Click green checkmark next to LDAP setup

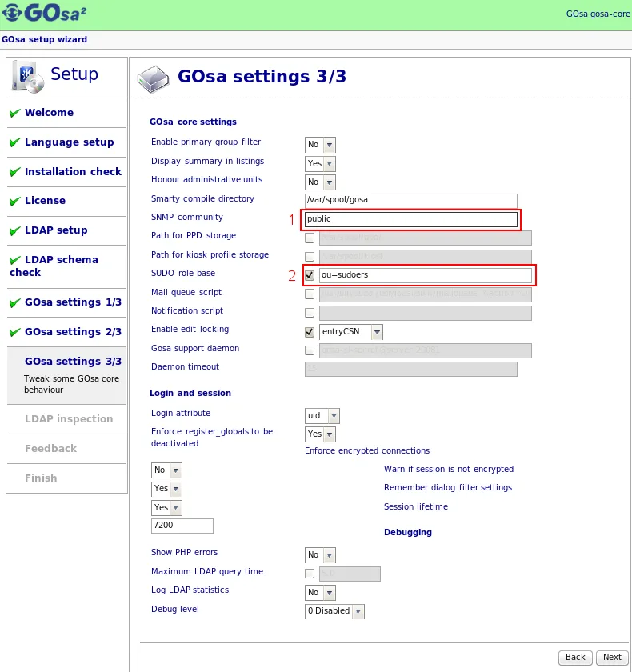(15, 230)
